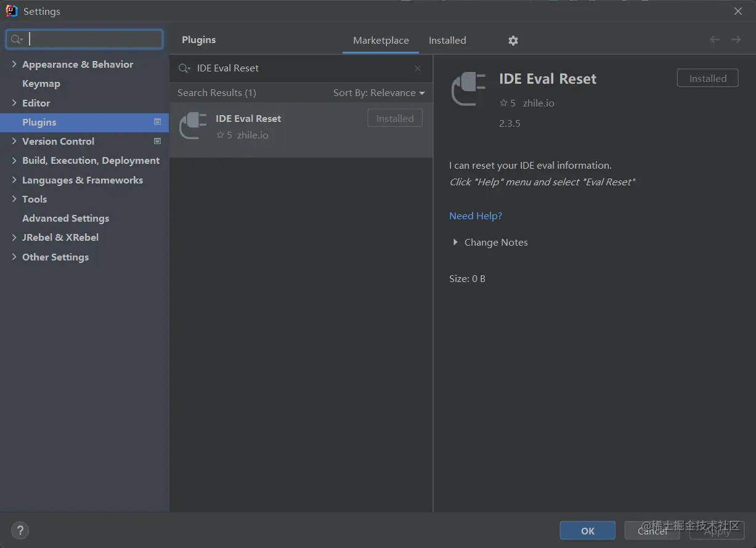Select the IDE Eval Reset search result row
The image size is (756, 548).
[301, 130]
